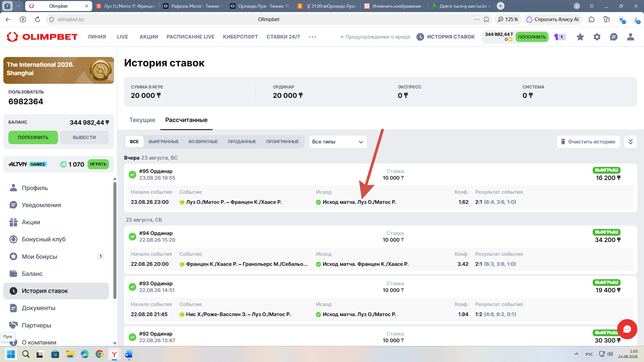Click the browser back arrow
644x362 pixels.
8,19
